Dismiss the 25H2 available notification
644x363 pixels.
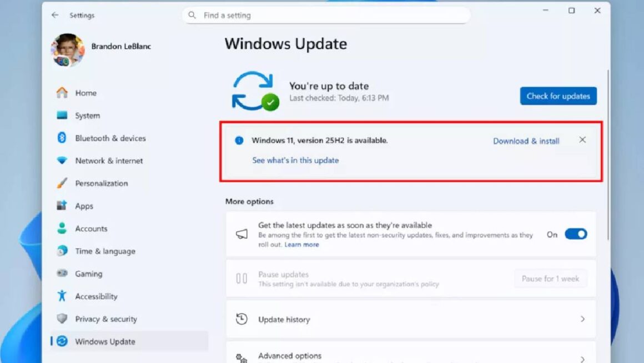582,140
